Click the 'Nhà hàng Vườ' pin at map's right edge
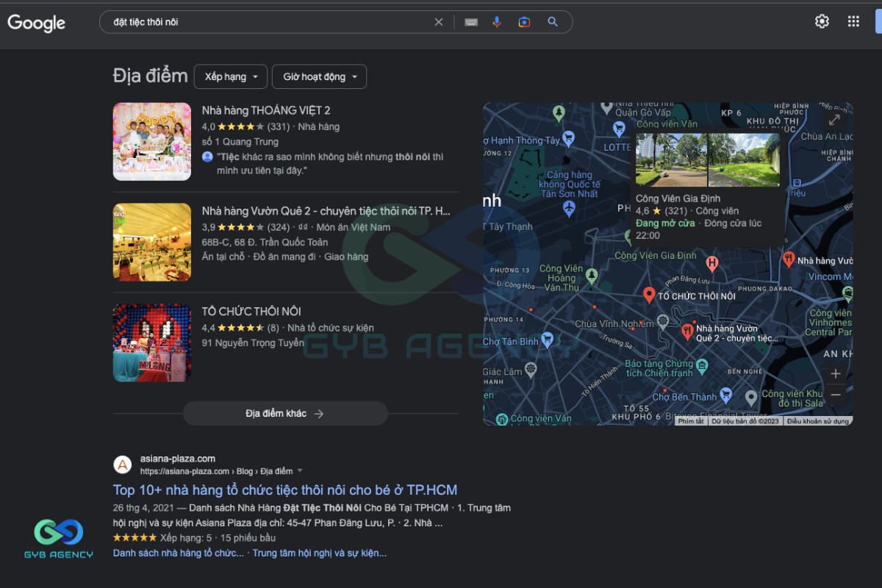This screenshot has height=588, width=882. tap(789, 259)
